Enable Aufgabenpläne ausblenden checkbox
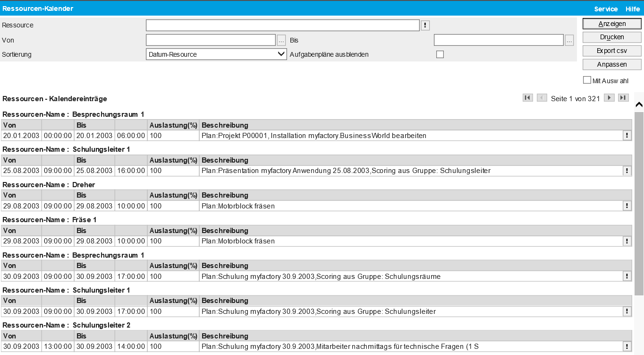644x355 pixels. (x=440, y=54)
